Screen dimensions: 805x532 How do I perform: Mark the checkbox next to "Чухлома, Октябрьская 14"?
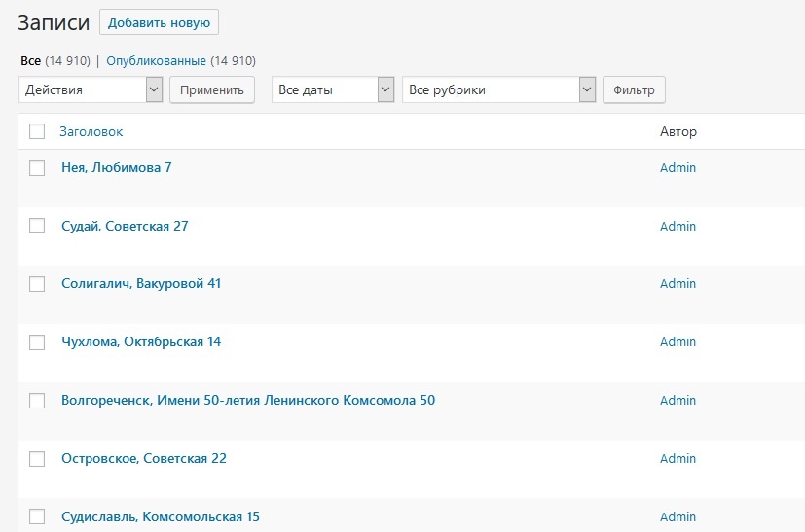point(37,342)
